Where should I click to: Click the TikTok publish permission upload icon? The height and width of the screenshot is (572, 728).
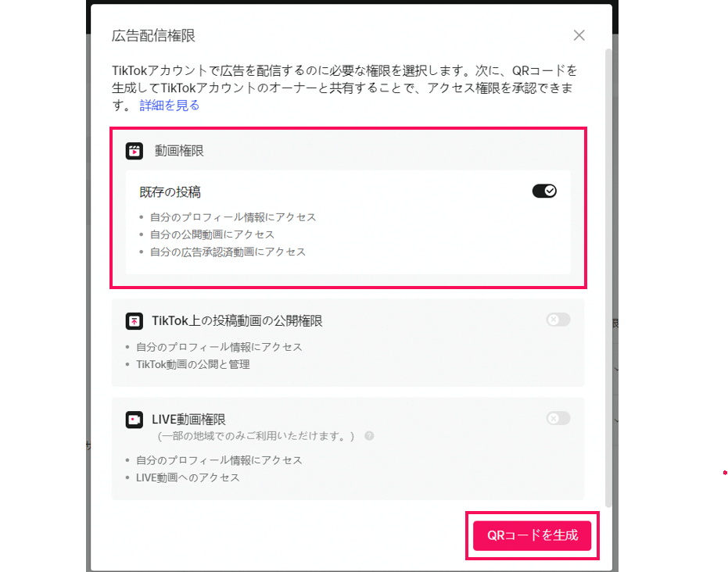[x=134, y=320]
